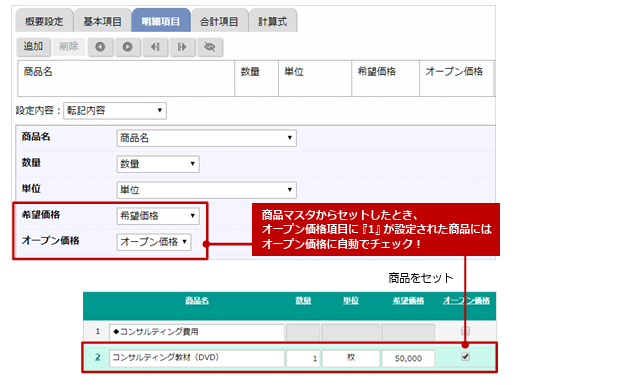Open the 商品名 mapping dropdown
Screen dimensions: 640x385
[206, 138]
